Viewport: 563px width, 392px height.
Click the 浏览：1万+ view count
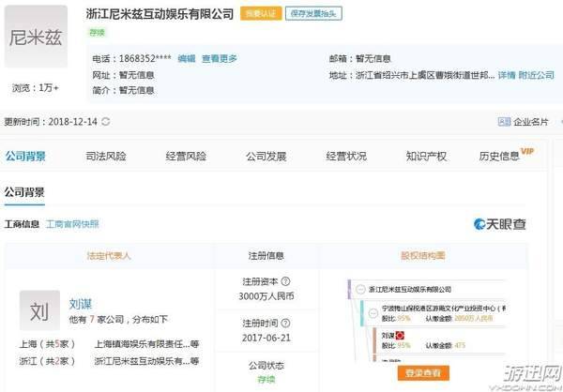point(36,87)
